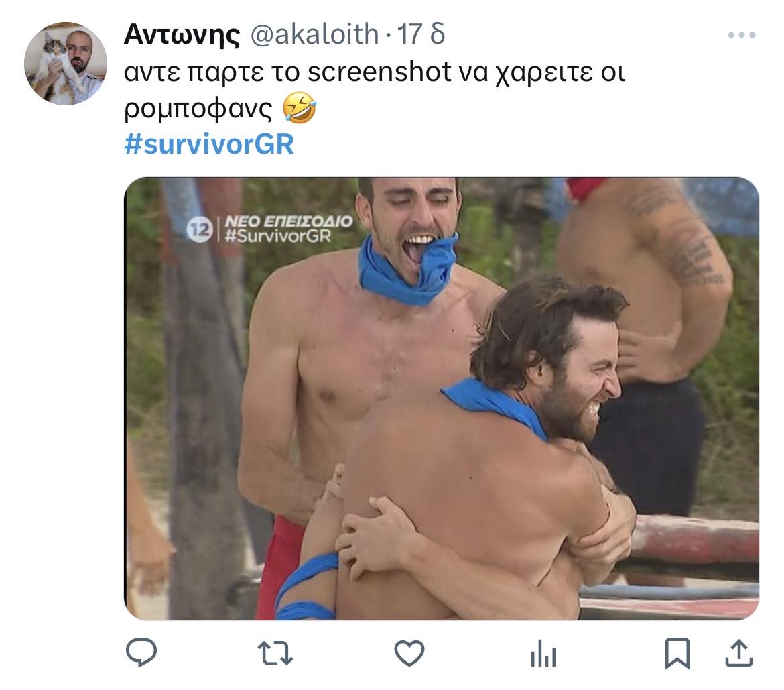Visit the @akaloith handle
This screenshot has height=690, width=784.
pos(314,34)
